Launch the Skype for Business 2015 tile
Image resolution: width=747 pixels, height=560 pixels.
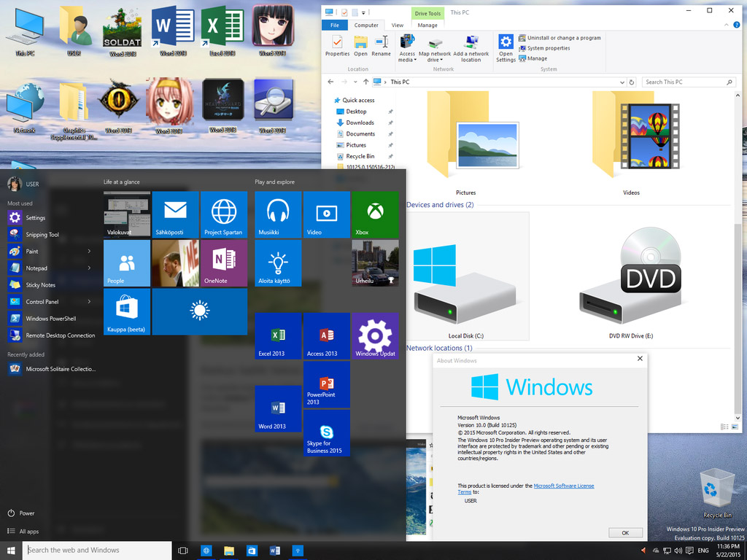(x=326, y=433)
